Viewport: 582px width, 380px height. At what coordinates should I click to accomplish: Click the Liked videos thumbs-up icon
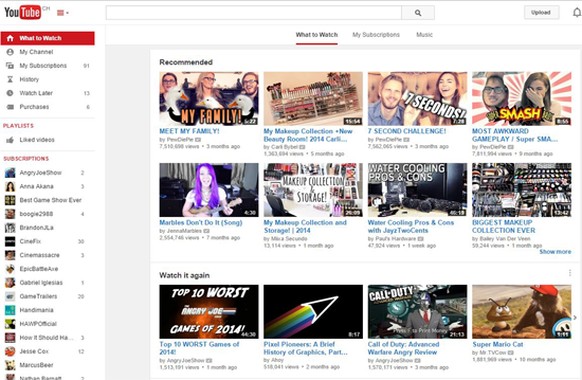point(10,140)
